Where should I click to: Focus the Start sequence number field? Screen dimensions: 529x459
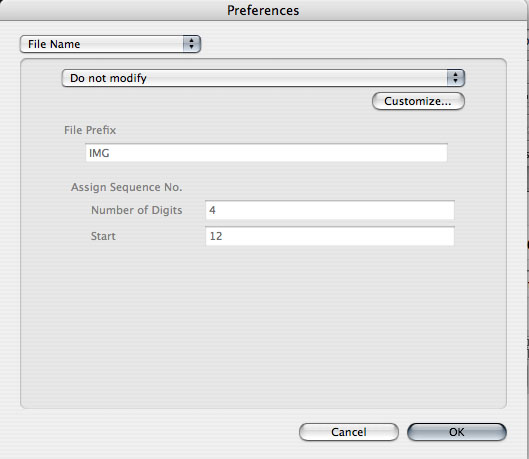click(330, 236)
